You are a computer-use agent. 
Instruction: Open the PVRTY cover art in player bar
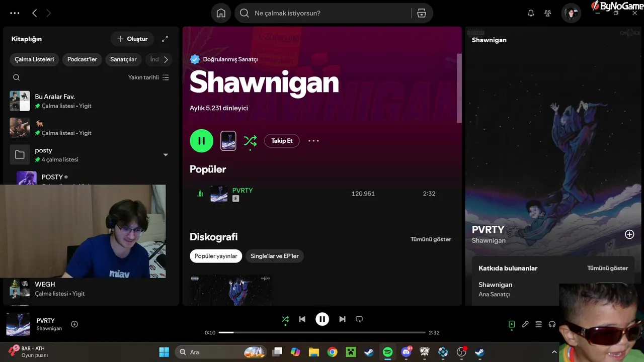[x=18, y=324]
